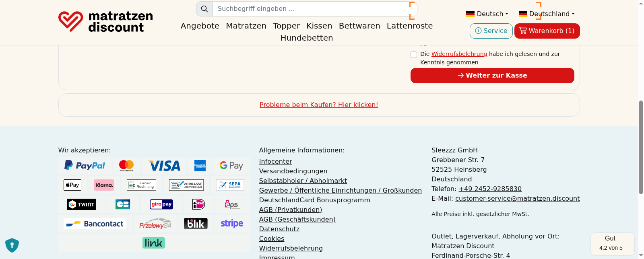Click the Suchbegriff eingeben search field

pos(315,9)
